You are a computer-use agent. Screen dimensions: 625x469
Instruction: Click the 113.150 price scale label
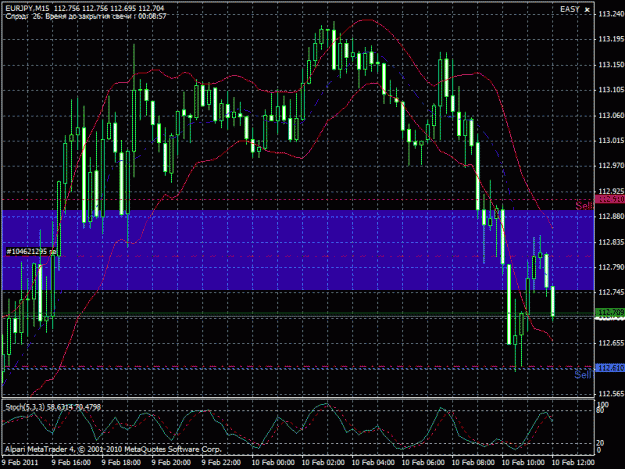click(x=611, y=65)
